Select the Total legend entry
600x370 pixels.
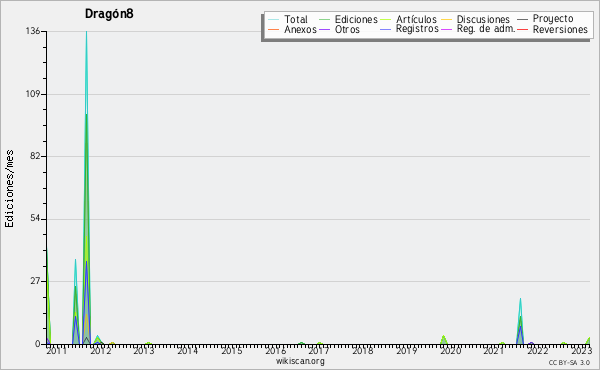pyautogui.click(x=288, y=19)
